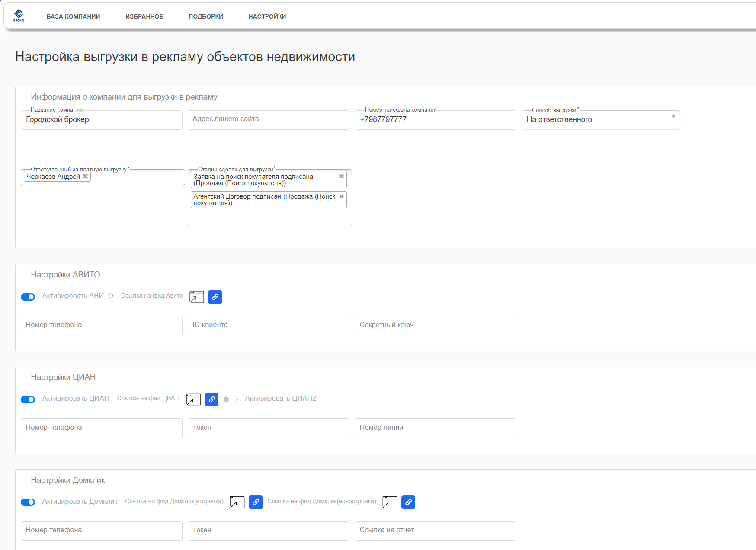Remove Черкасов Андрей from responsible field
This screenshot has width=756, height=550.
point(86,177)
